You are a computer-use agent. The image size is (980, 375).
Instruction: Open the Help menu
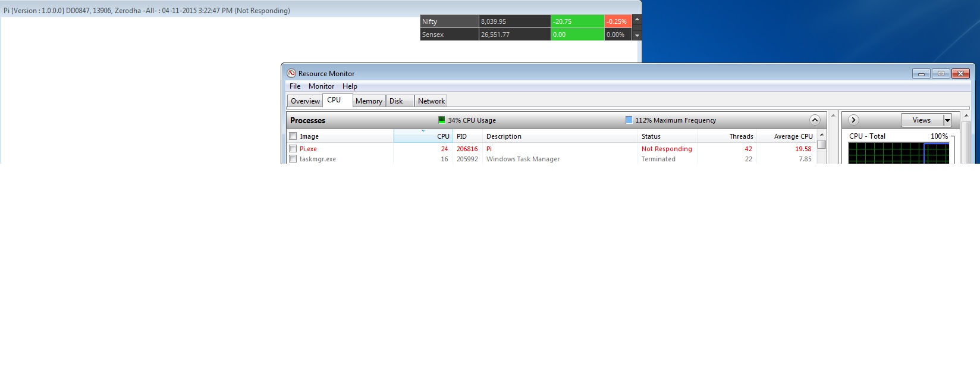tap(350, 86)
